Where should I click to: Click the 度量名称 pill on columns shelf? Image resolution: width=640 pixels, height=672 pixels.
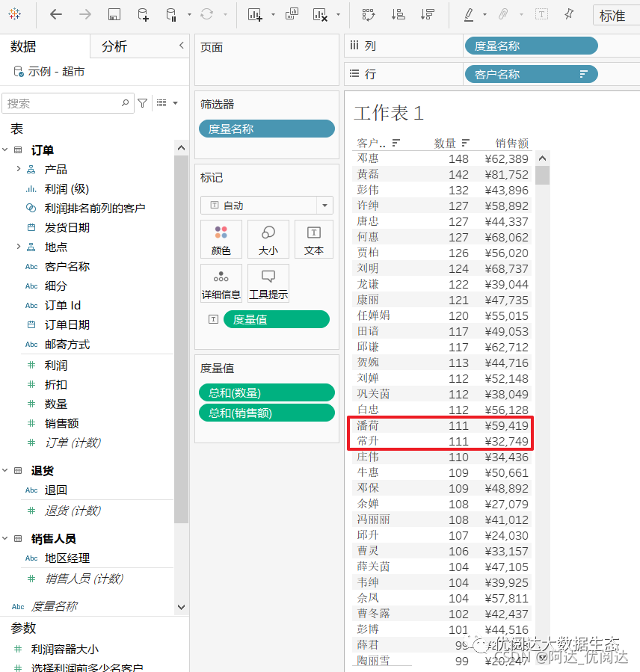click(x=531, y=46)
